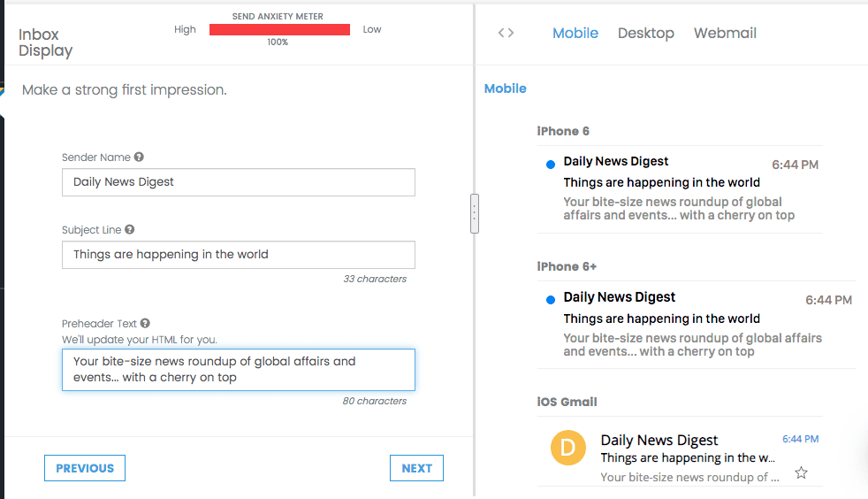
Task: Click the code view angle brackets icon
Action: (506, 33)
